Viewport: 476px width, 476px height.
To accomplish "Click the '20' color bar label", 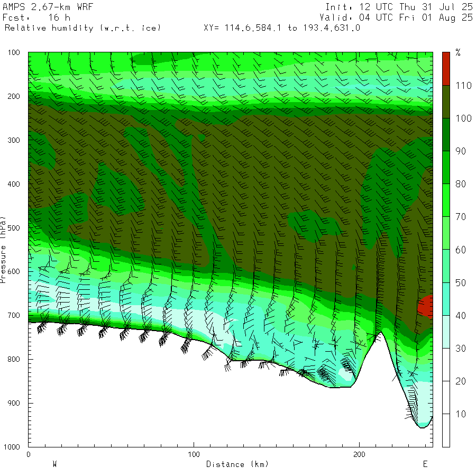I will (x=461, y=381).
